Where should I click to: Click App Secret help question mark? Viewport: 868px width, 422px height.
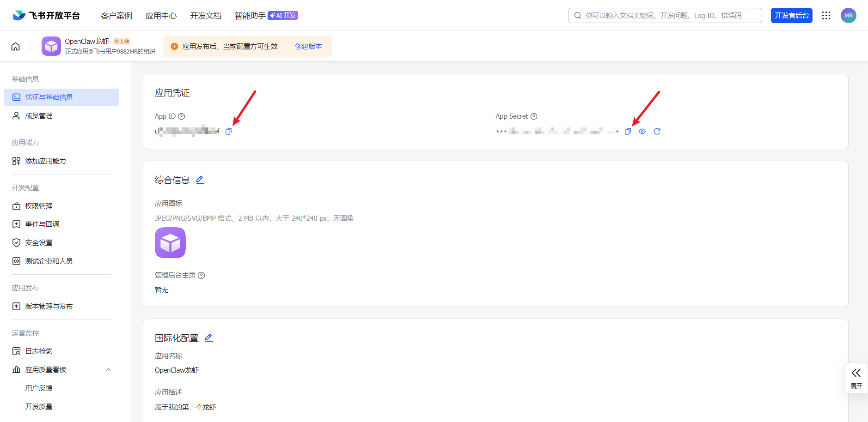coord(534,116)
